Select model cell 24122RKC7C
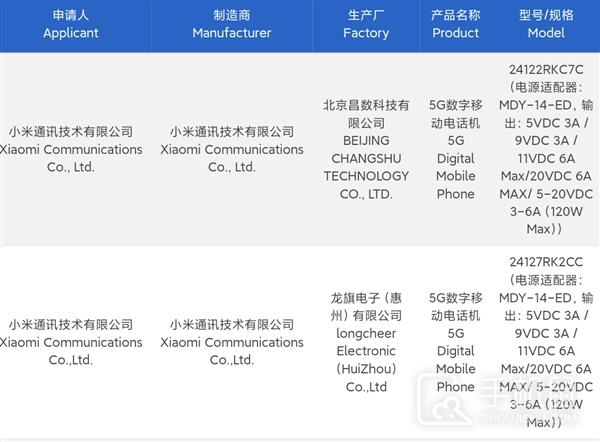The image size is (600, 442). coord(546,149)
